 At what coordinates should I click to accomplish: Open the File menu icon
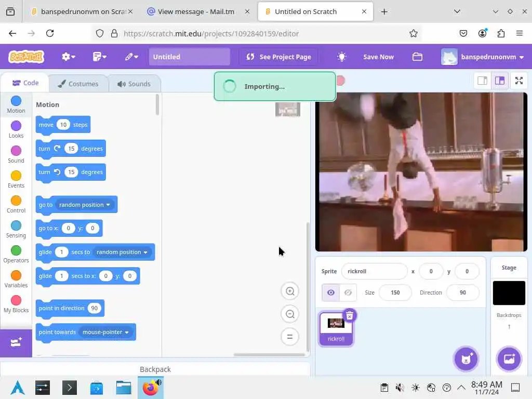point(99,57)
